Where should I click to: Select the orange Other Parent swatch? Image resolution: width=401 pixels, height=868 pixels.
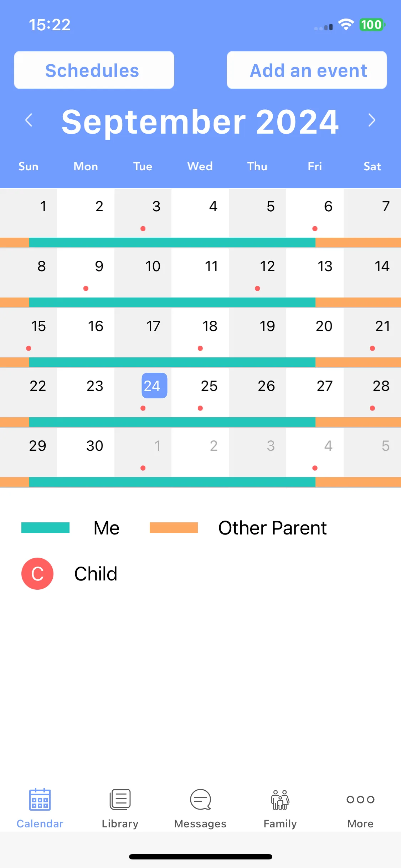point(174,528)
